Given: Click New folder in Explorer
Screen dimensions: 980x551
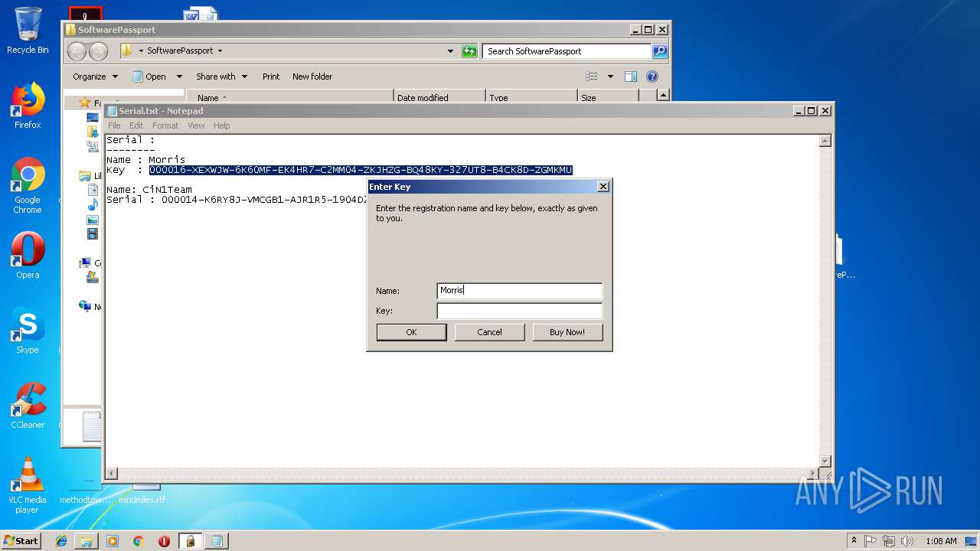Looking at the screenshot, I should pyautogui.click(x=312, y=77).
